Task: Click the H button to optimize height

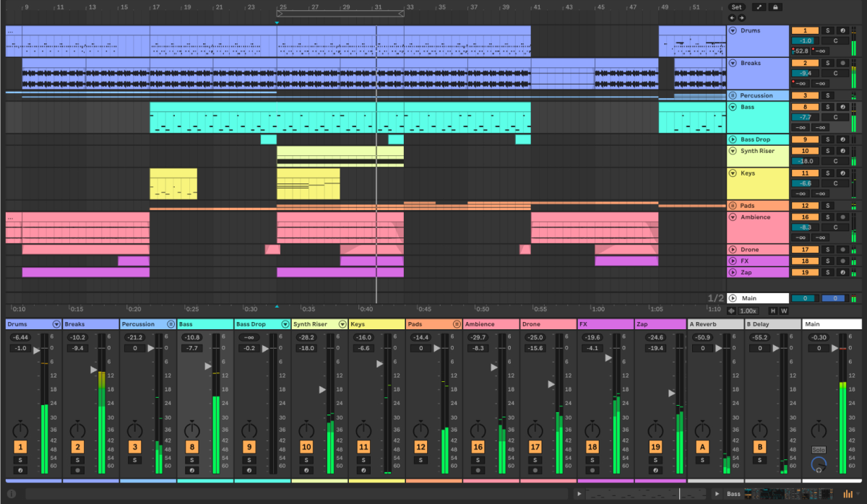Action: pyautogui.click(x=772, y=310)
